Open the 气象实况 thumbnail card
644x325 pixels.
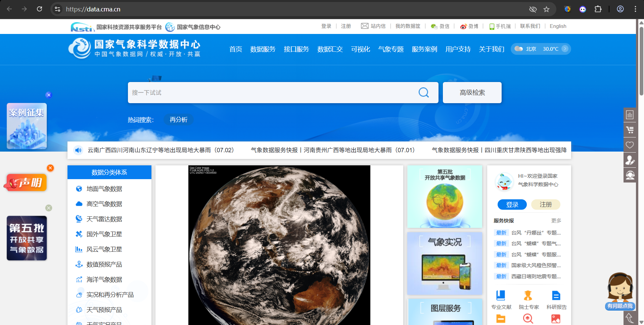point(445,263)
